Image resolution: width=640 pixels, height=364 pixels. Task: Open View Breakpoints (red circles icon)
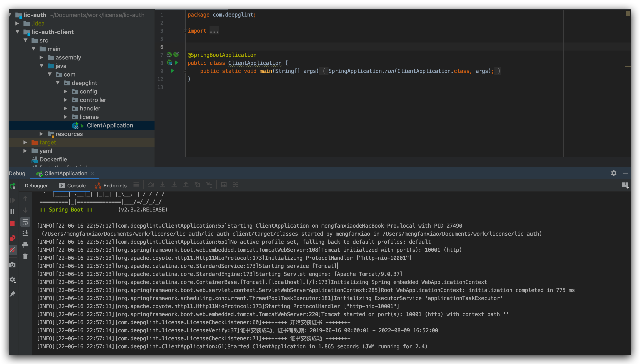[13, 238]
